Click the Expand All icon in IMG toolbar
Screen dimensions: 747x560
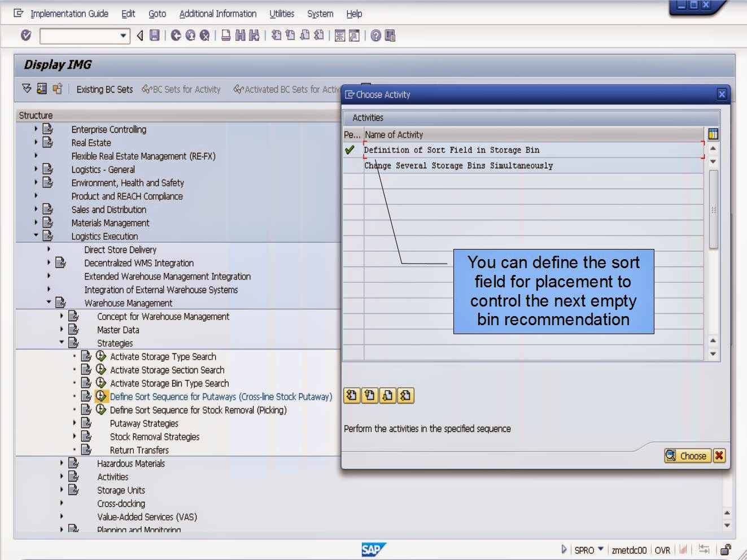[x=27, y=89]
